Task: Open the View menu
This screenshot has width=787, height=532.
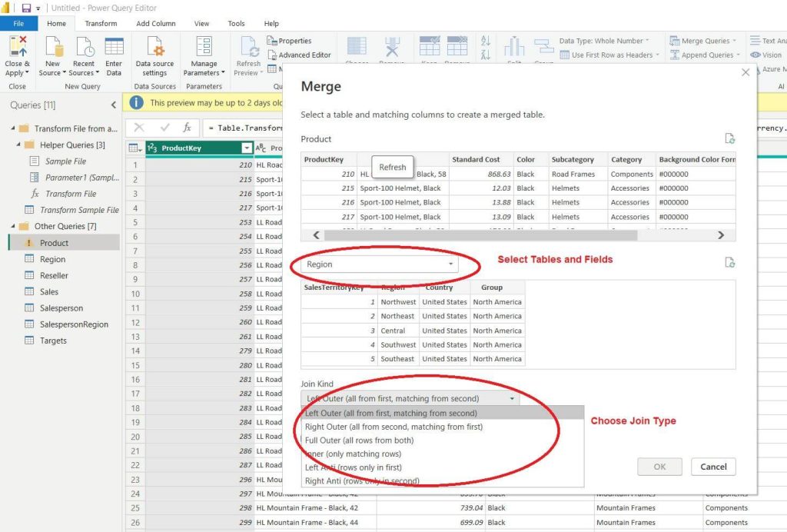Action: pos(201,23)
